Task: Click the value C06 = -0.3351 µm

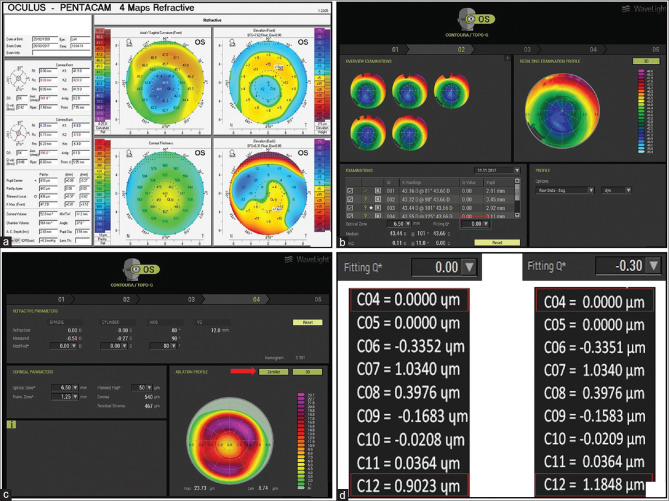Action: 594,347
